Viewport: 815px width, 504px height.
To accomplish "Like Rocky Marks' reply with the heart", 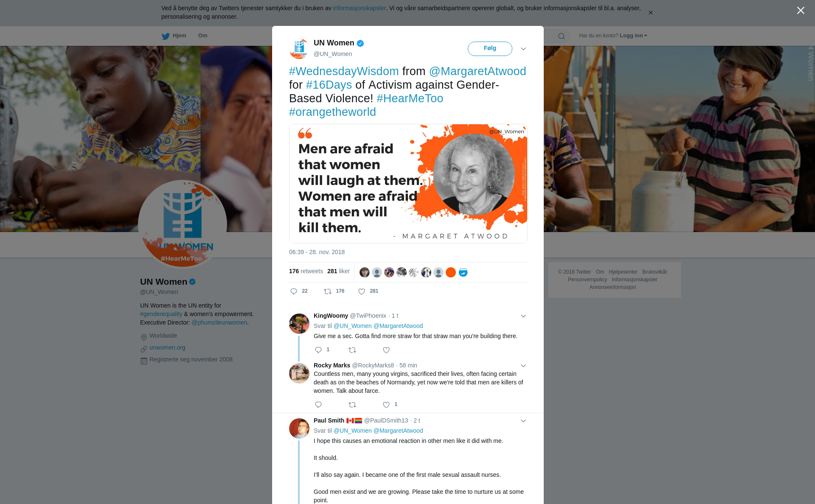I will [x=386, y=405].
